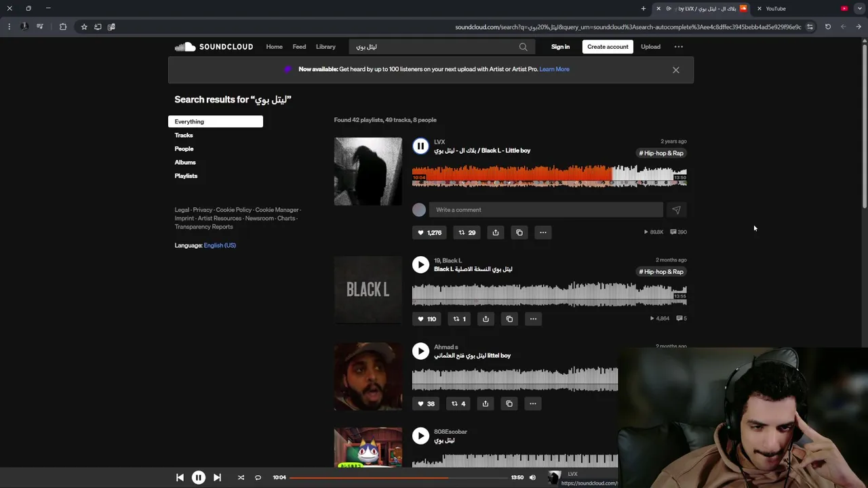Image resolution: width=868 pixels, height=488 pixels.
Task: Select the Everything filter
Action: pyautogui.click(x=216, y=121)
